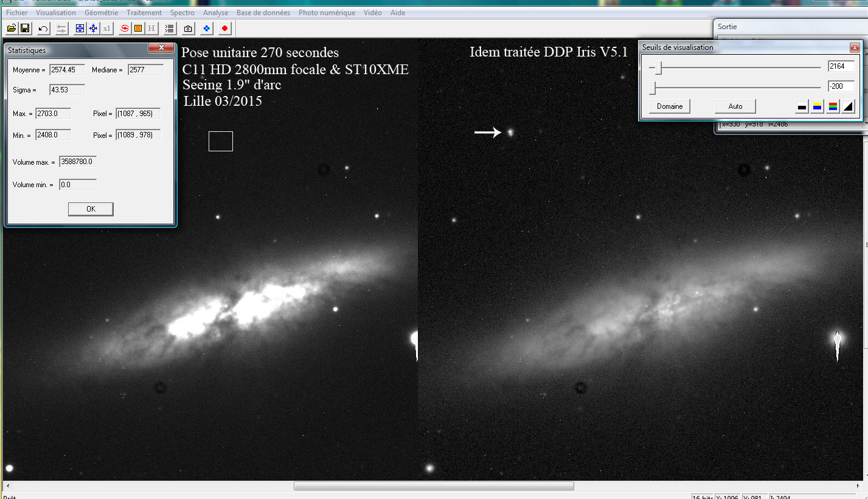Click the lower threshold value field showing -200
Screen dimensions: 868x499
point(841,86)
